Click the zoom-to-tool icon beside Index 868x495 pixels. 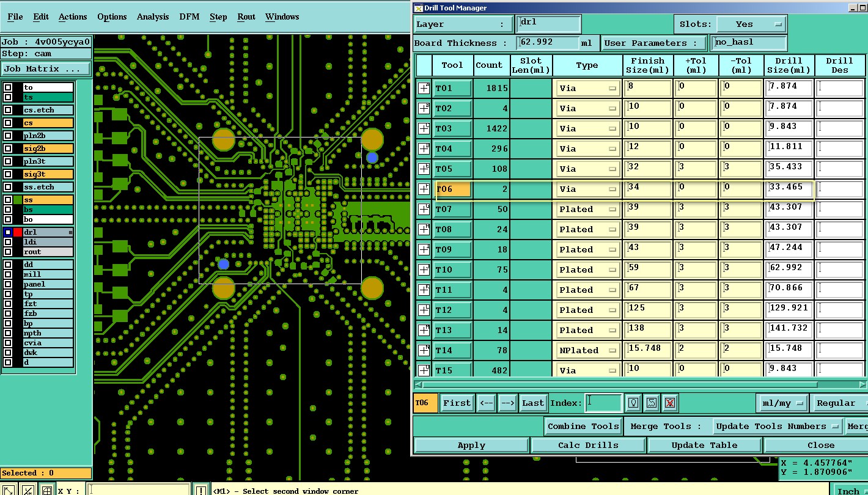[652, 403]
